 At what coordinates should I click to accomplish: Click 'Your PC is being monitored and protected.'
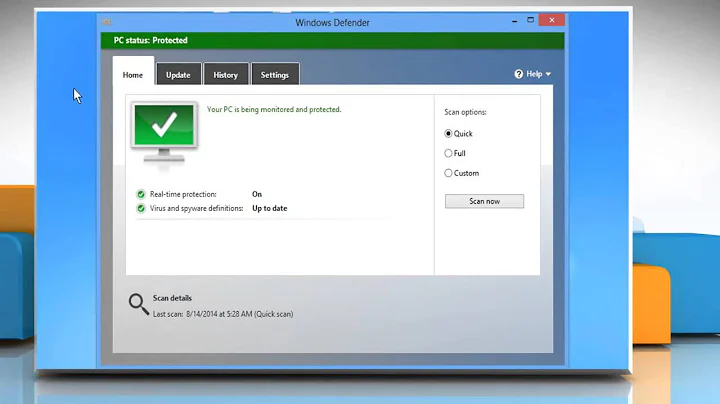point(274,109)
